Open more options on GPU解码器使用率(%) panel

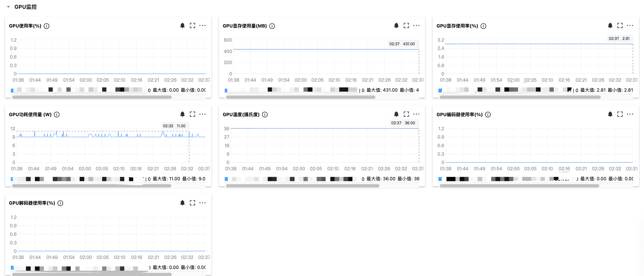(202, 203)
